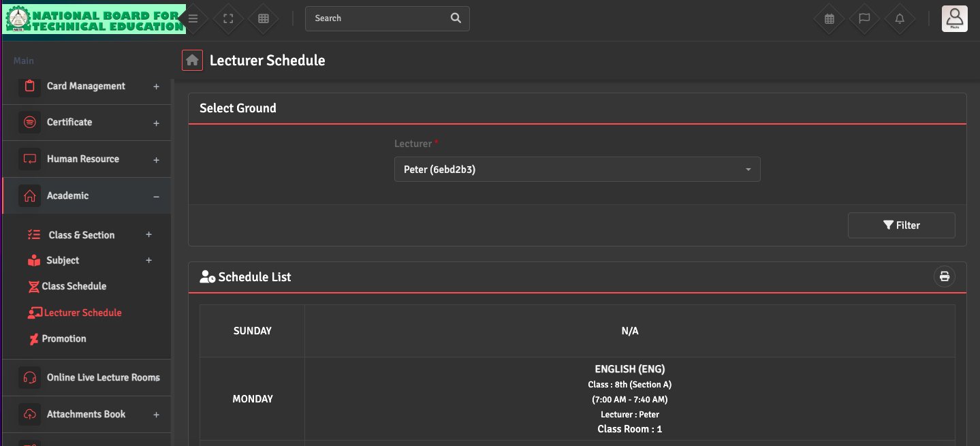
Task: Select Promotion in the sidebar
Action: pos(64,339)
